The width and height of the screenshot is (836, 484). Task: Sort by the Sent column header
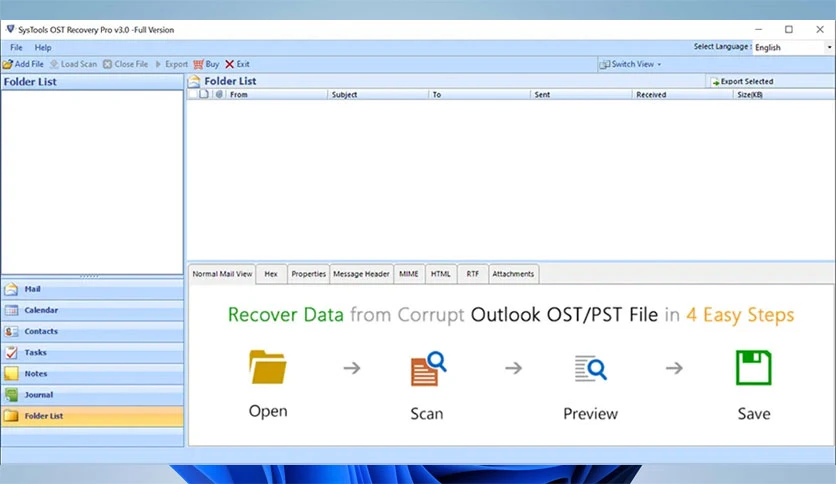point(581,94)
